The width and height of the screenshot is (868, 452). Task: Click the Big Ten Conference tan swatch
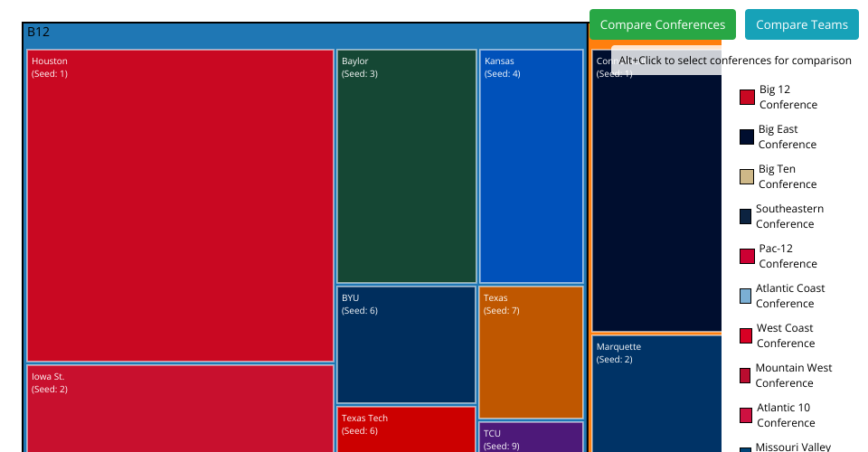[x=747, y=176]
